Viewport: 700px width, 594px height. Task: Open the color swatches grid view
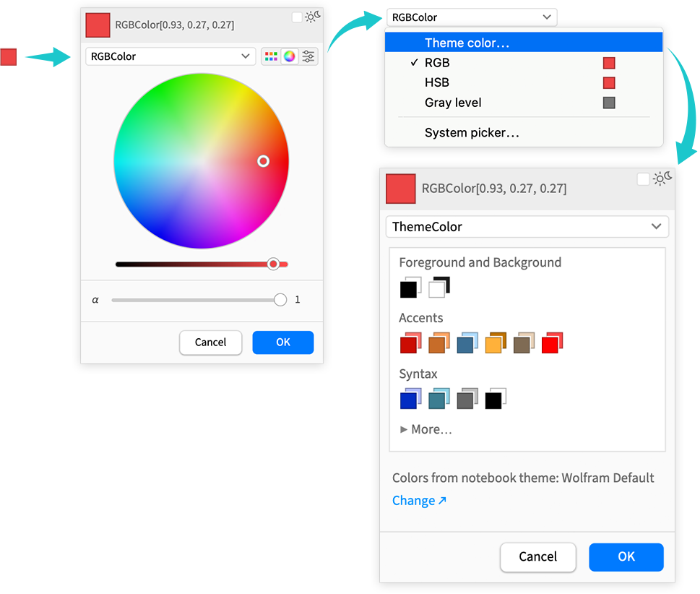[271, 56]
